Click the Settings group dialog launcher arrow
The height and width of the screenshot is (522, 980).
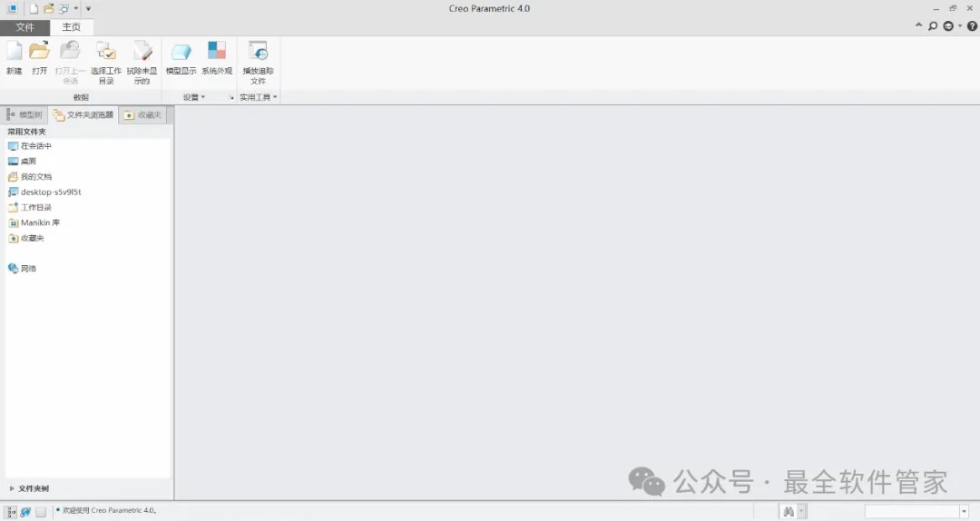click(x=230, y=97)
